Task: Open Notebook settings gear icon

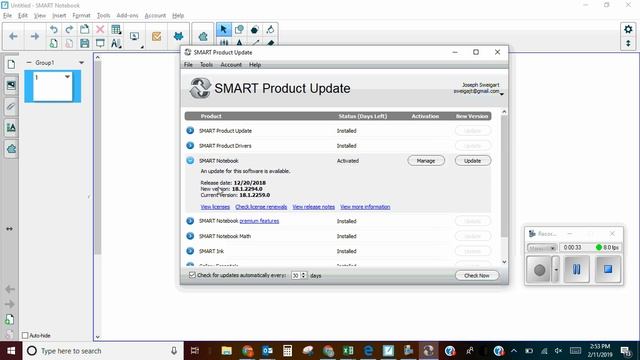Action: (x=628, y=29)
